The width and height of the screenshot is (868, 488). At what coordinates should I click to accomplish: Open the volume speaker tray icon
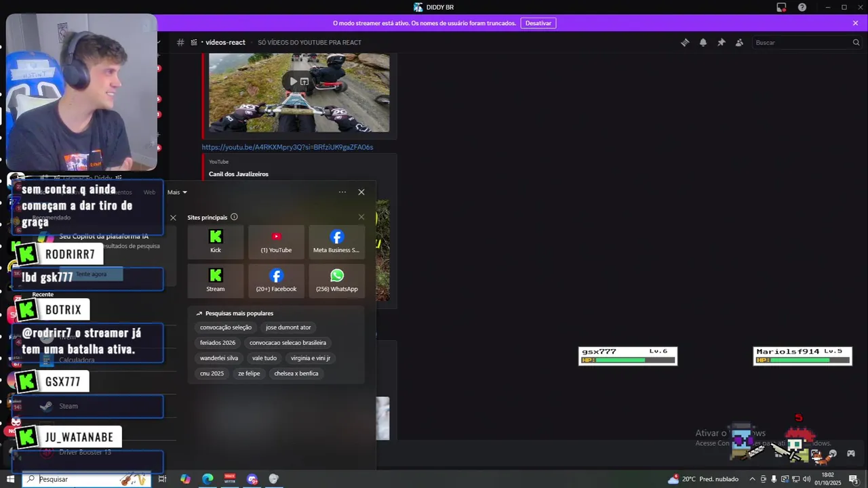806,479
